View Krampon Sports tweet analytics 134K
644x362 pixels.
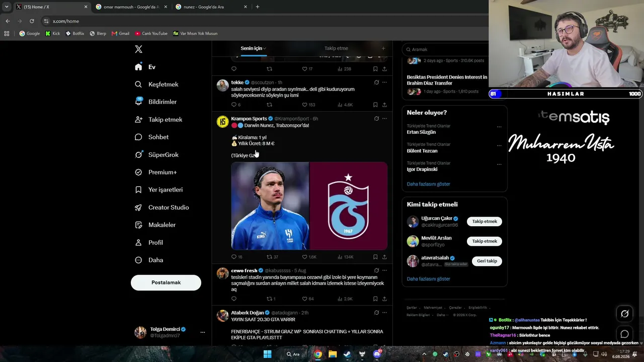pyautogui.click(x=345, y=257)
